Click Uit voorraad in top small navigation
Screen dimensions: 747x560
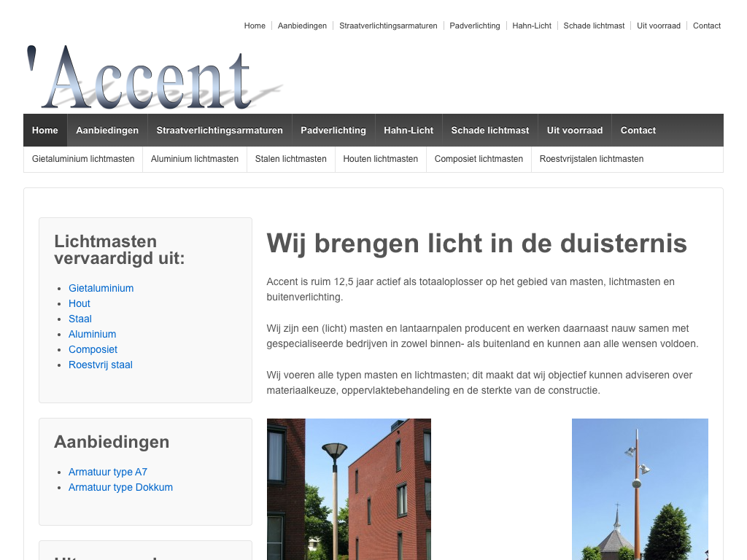click(658, 26)
